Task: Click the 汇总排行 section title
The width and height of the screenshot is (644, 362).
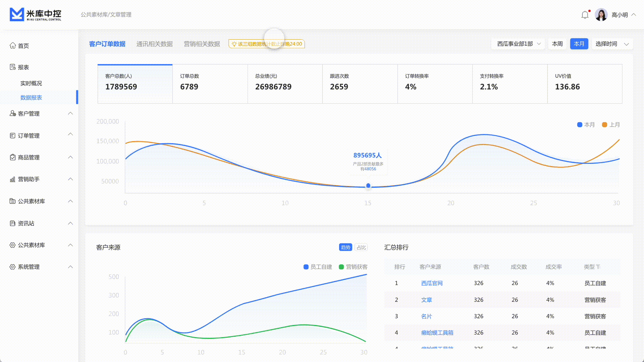Action: click(396, 247)
